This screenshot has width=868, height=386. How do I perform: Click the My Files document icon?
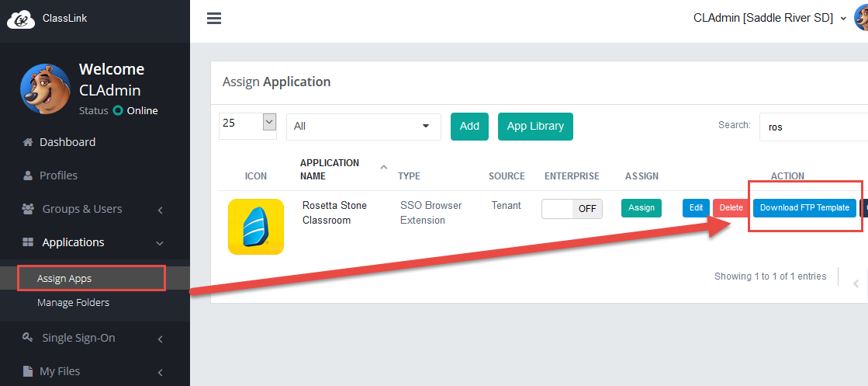28,371
